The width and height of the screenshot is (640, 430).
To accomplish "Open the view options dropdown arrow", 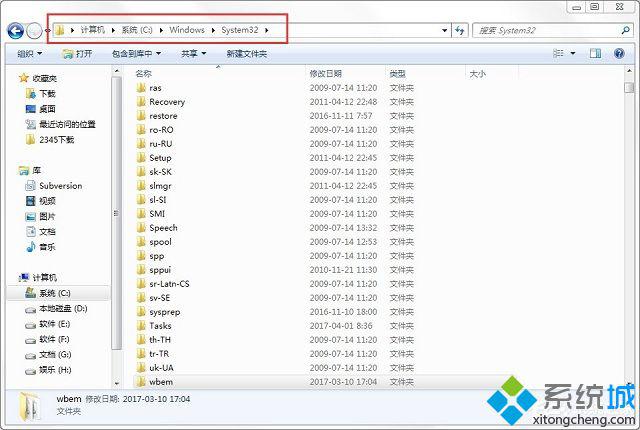I will 573,53.
